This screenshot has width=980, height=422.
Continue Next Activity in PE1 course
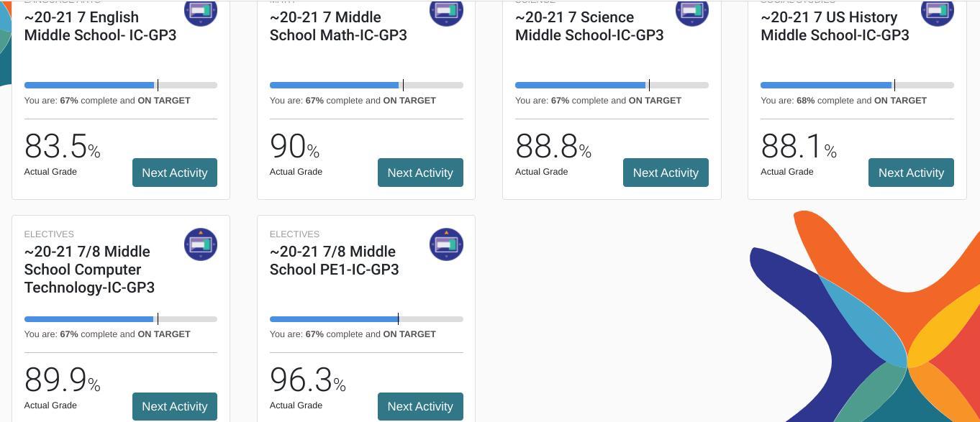[x=420, y=406]
